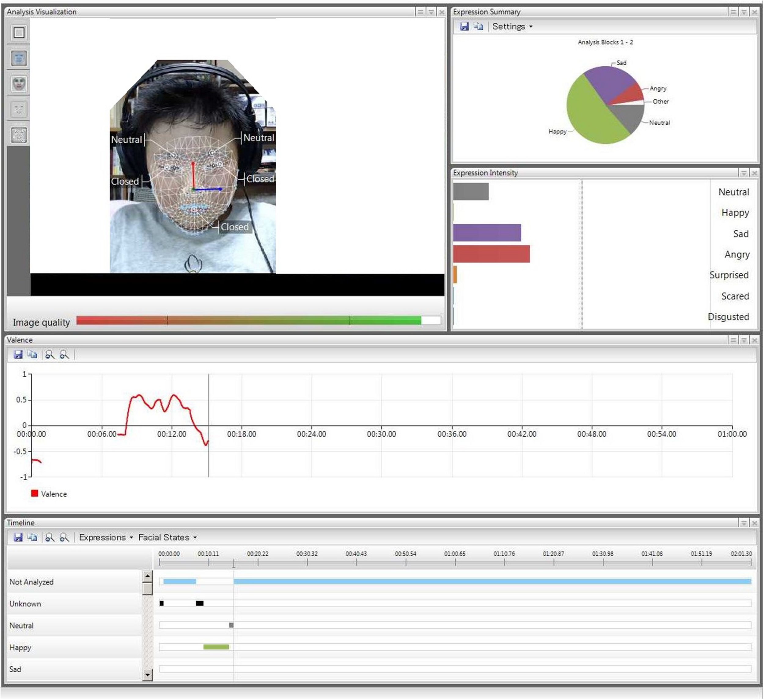Copy the Expression Summary chart

[x=478, y=26]
